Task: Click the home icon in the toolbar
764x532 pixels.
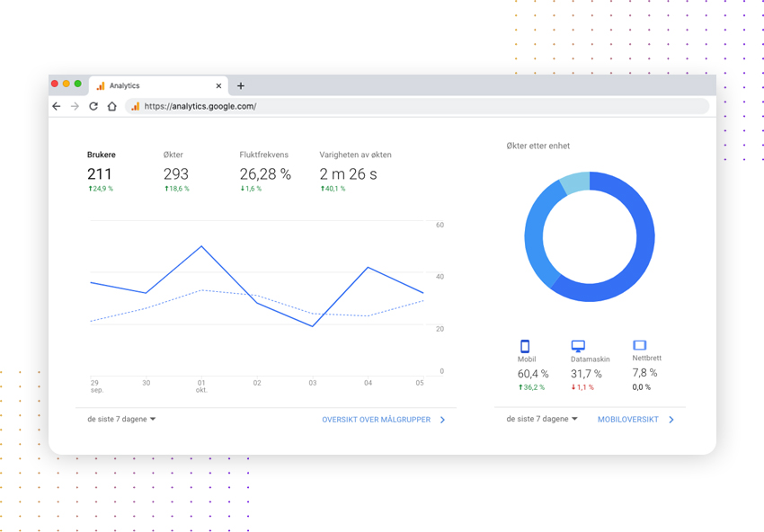Action: 111,105
